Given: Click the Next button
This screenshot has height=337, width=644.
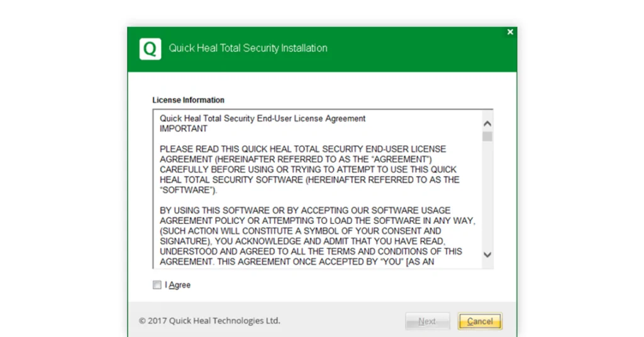Looking at the screenshot, I should click(x=427, y=321).
